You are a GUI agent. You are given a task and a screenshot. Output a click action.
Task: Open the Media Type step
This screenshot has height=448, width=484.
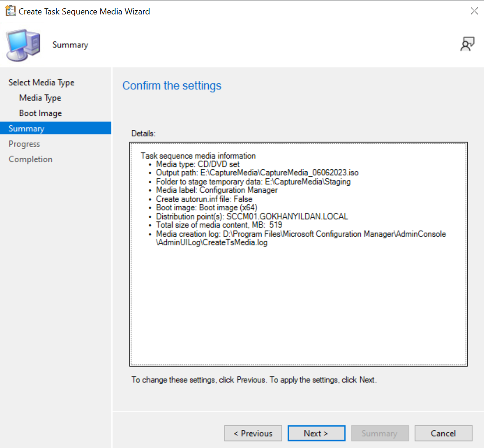pyautogui.click(x=40, y=98)
